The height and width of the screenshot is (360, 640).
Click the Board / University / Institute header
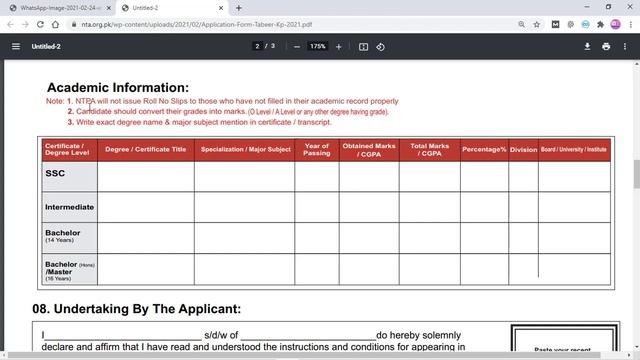(x=573, y=149)
